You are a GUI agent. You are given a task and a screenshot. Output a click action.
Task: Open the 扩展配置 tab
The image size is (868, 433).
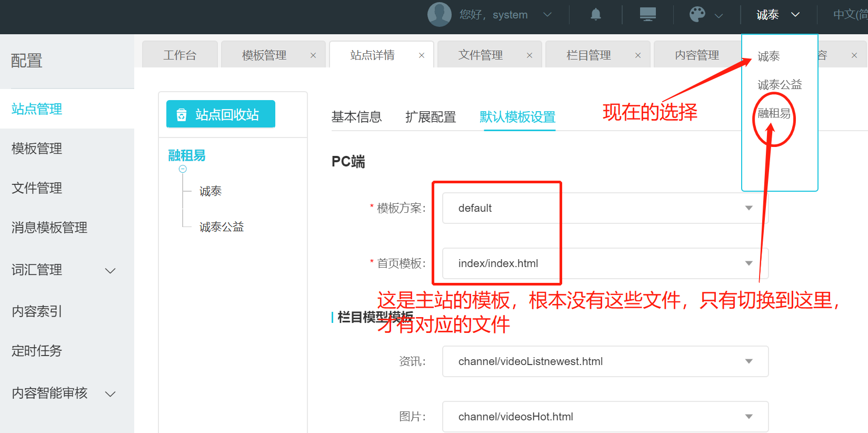[x=431, y=117]
